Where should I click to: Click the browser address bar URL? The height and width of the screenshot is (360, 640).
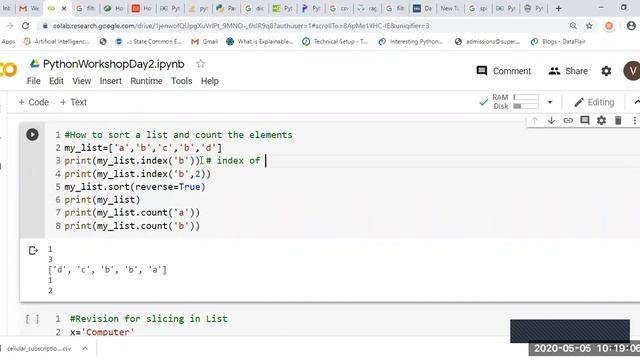[241, 26]
